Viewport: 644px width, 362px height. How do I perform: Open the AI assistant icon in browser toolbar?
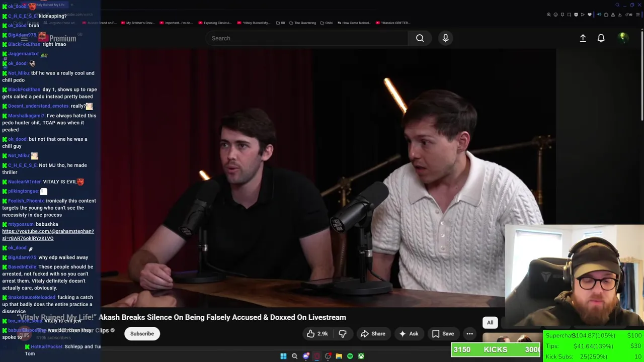[629, 15]
